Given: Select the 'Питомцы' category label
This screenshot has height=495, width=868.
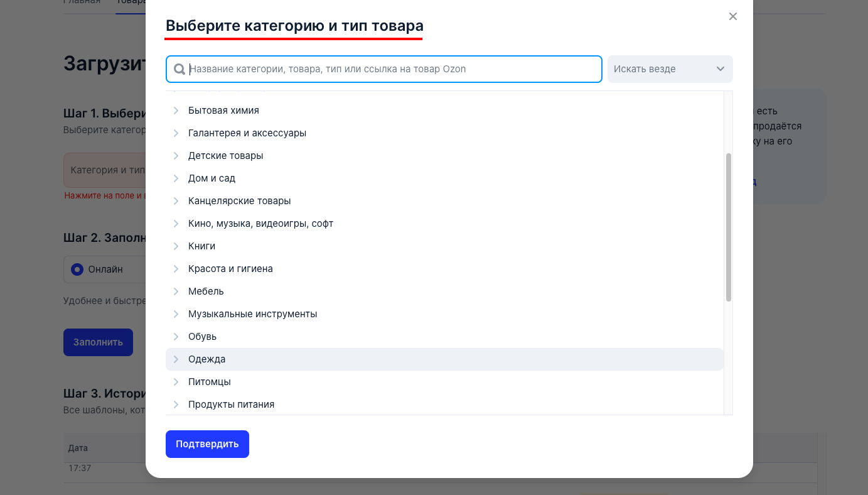Looking at the screenshot, I should tap(210, 382).
